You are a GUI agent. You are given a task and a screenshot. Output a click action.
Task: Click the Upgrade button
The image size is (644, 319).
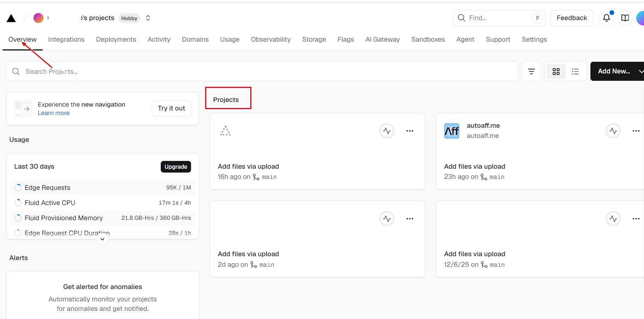click(176, 167)
